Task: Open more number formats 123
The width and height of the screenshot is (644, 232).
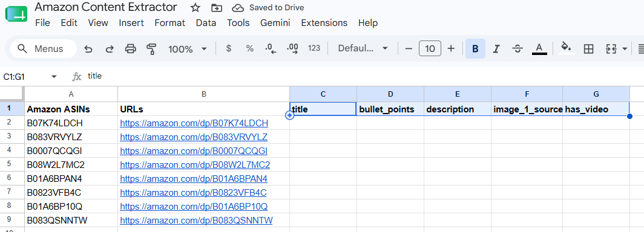Action: (x=314, y=48)
